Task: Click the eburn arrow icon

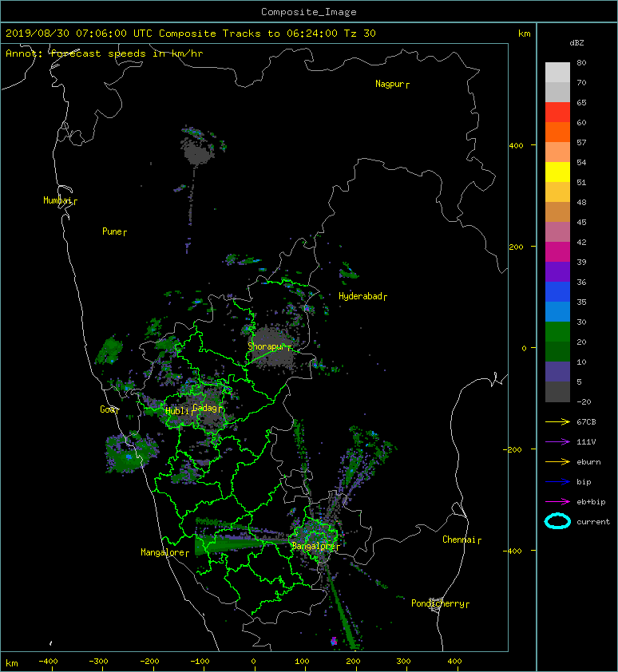Action: pos(557,461)
